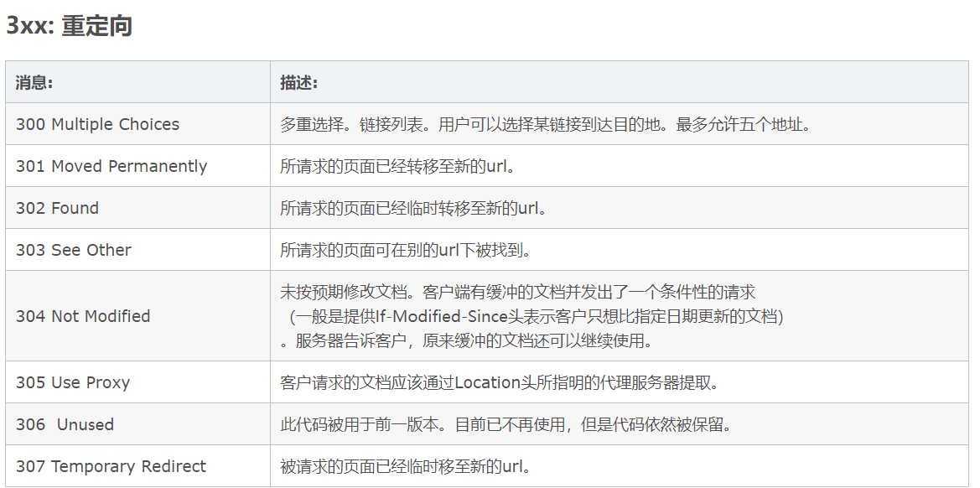This screenshot has width=980, height=488.
Task: Click '被请求的页面已经临时移至新的url。' description
Action: (x=407, y=466)
